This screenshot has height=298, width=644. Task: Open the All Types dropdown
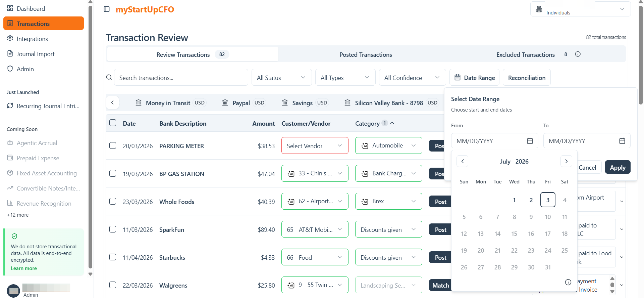[345, 77]
